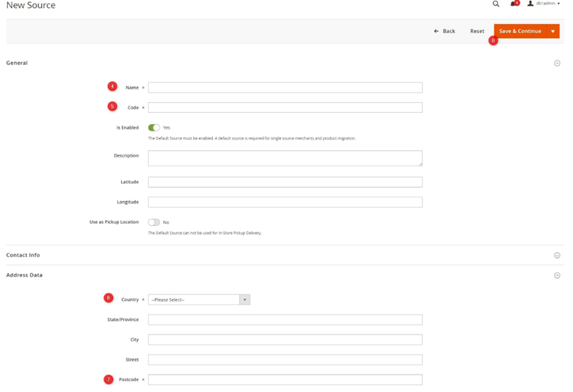Image resolution: width=573 pixels, height=392 pixels.
Task: Click the Postcode input field
Action: coord(285,380)
